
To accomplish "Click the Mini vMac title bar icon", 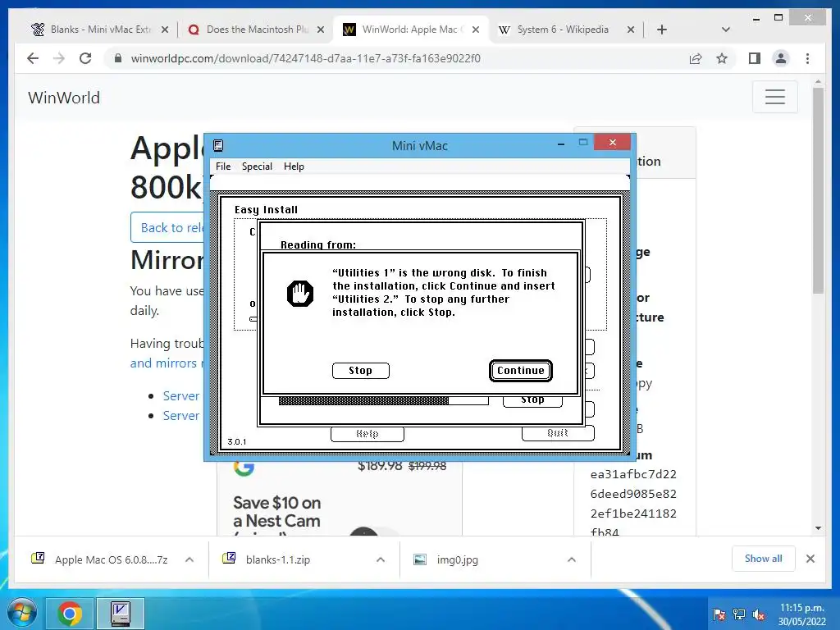I will 218,146.
